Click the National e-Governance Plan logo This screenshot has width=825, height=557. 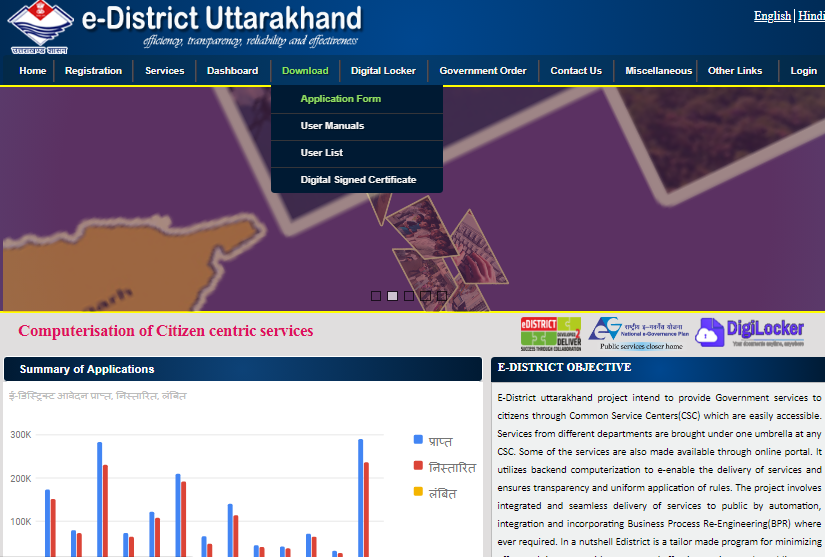pyautogui.click(x=634, y=333)
